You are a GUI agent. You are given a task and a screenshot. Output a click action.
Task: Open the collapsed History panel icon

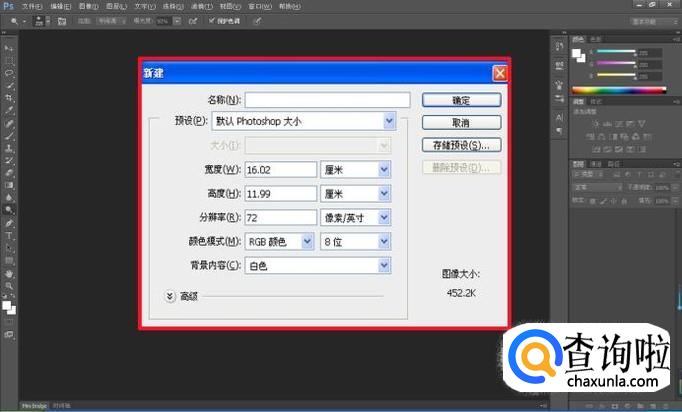(559, 46)
